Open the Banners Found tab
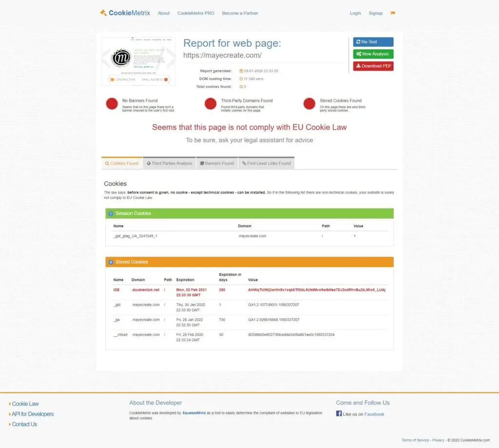The height and width of the screenshot is (448, 499). click(x=217, y=163)
